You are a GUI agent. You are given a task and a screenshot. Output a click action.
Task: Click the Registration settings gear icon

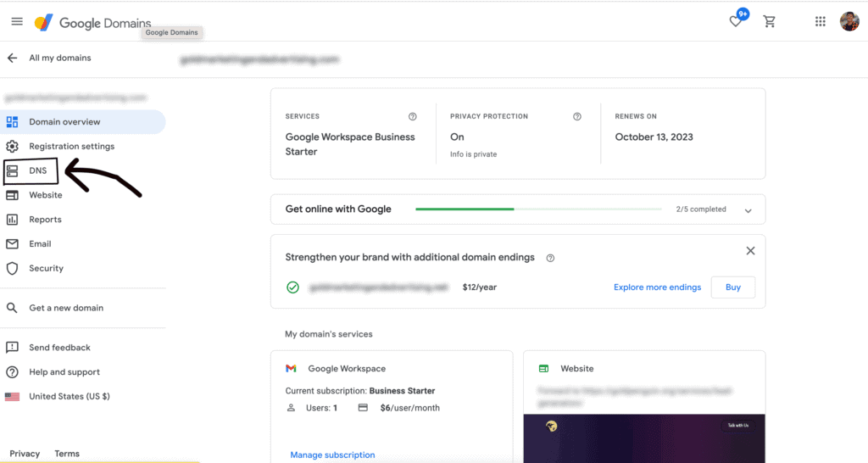click(x=12, y=146)
